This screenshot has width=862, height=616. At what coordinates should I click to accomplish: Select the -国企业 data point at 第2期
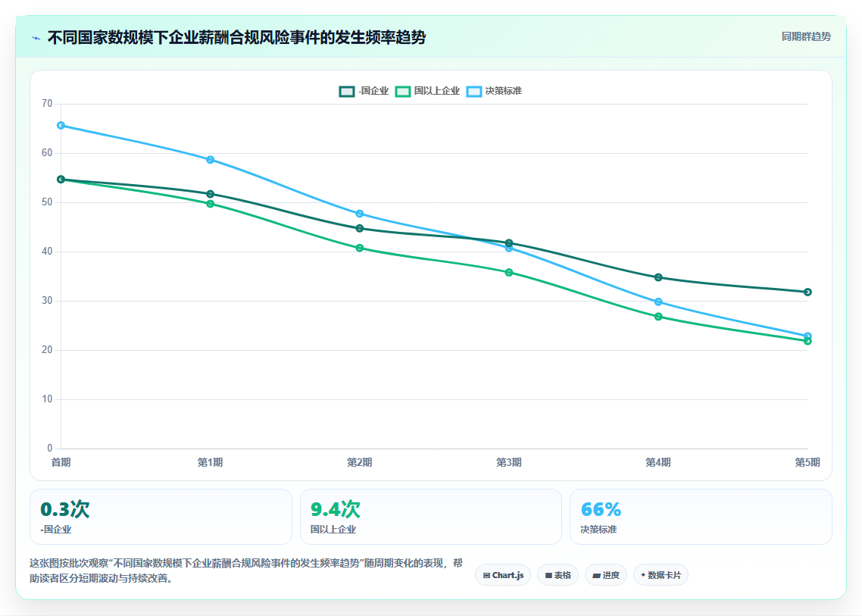360,228
